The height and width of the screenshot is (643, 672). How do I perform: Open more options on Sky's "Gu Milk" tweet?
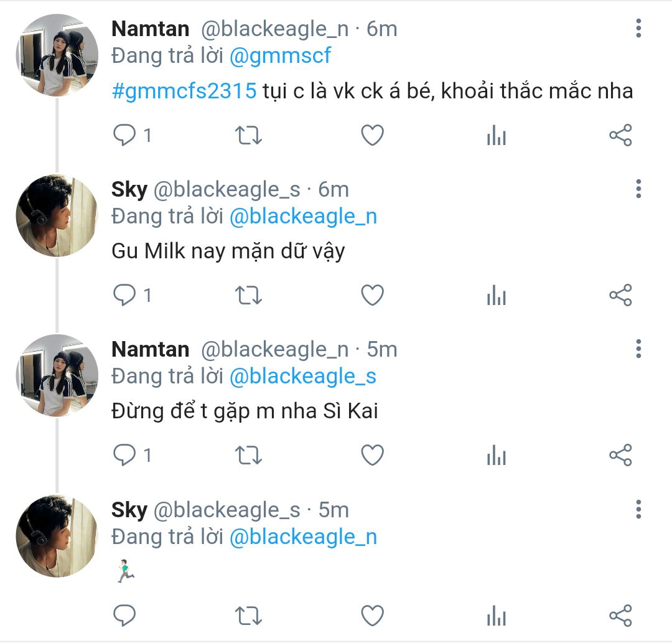638,189
